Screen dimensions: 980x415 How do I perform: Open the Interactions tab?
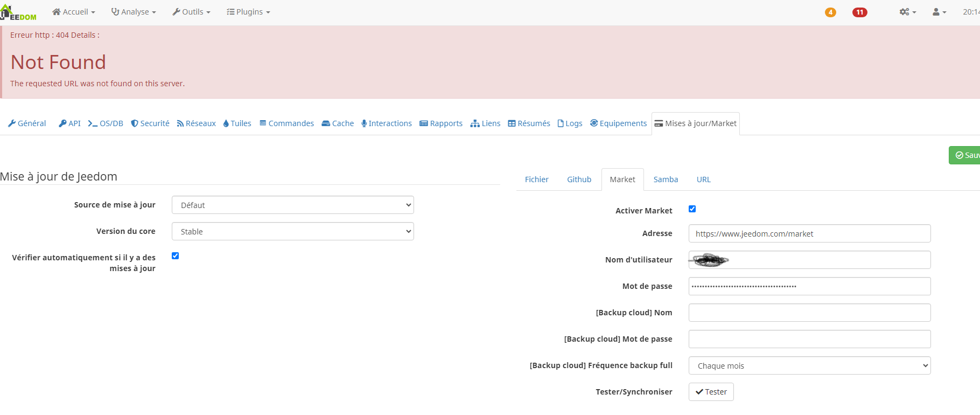pyautogui.click(x=387, y=123)
